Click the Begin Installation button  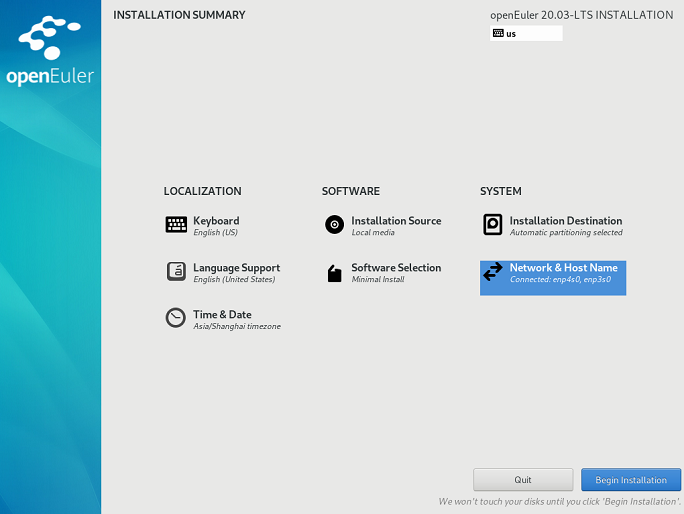click(630, 480)
